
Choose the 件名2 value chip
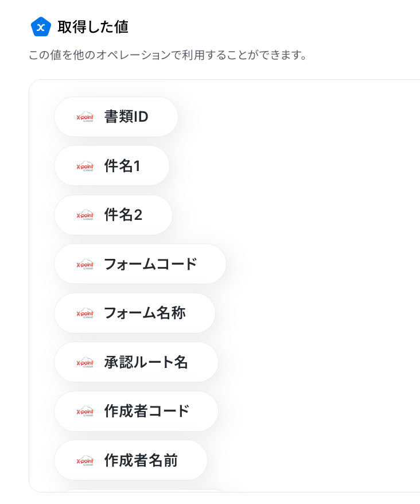pos(113,215)
